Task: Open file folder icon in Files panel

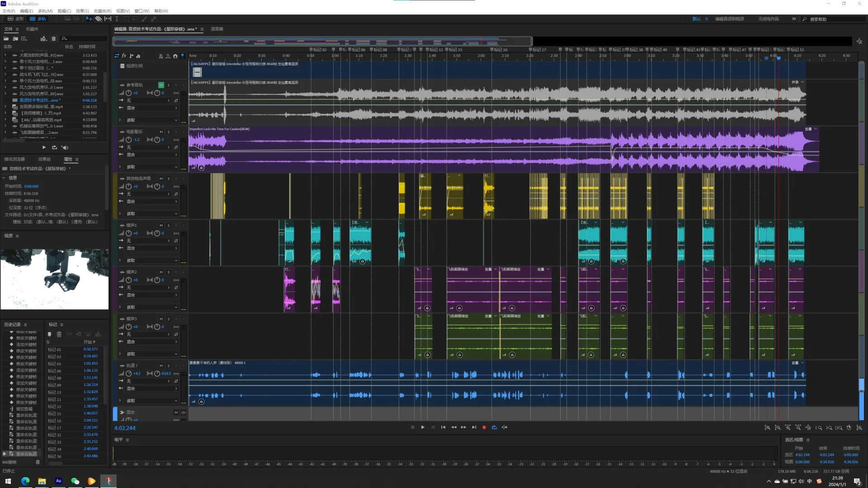Action: [x=6, y=39]
